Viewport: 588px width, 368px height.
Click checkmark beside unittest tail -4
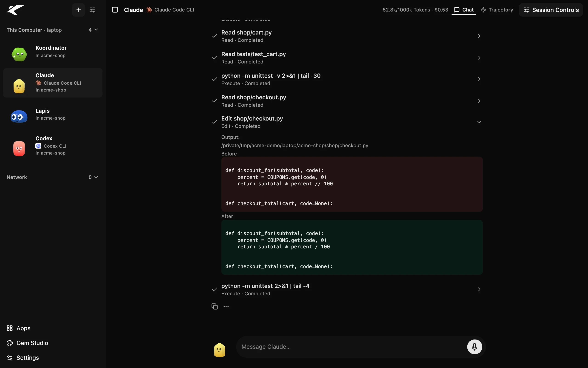tap(215, 289)
